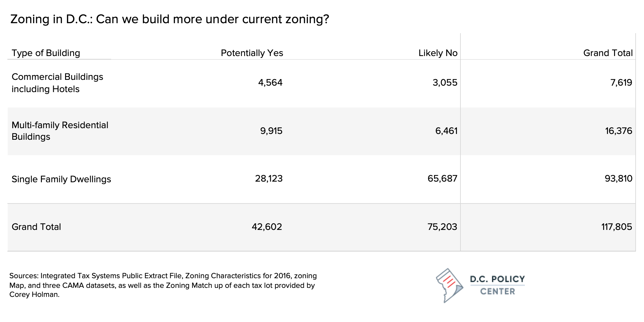Click the D.C. POLICY CENTER logo text
Image resolution: width=644 pixels, height=322 pixels.
[x=497, y=285]
